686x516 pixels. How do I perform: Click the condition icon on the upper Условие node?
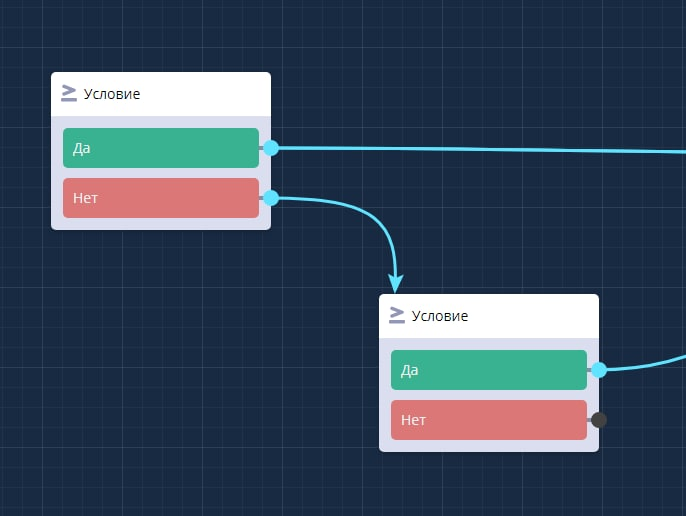69,94
